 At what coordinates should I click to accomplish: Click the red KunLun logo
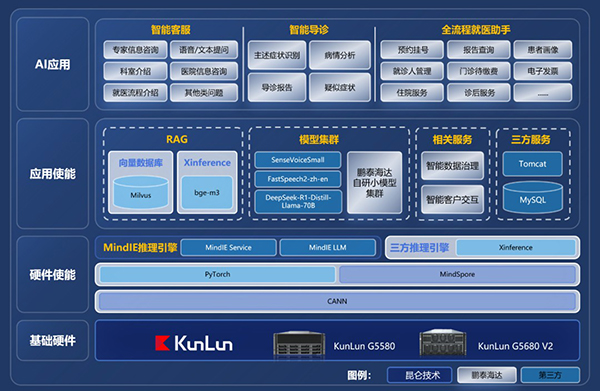(x=194, y=343)
